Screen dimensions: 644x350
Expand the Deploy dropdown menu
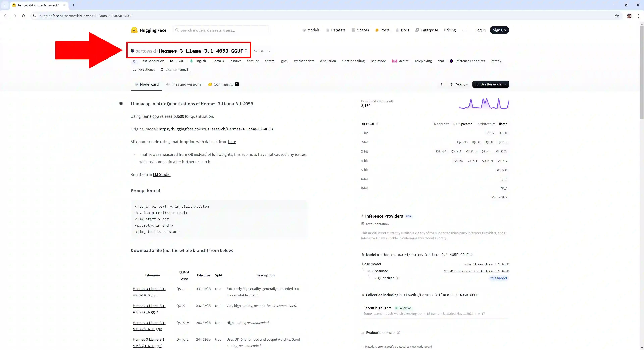pyautogui.click(x=459, y=84)
